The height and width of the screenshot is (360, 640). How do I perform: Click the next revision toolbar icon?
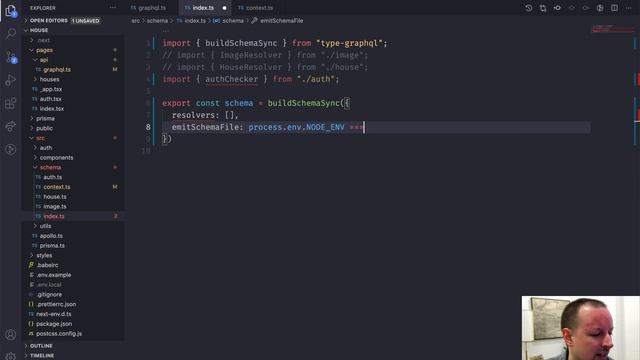(x=586, y=8)
